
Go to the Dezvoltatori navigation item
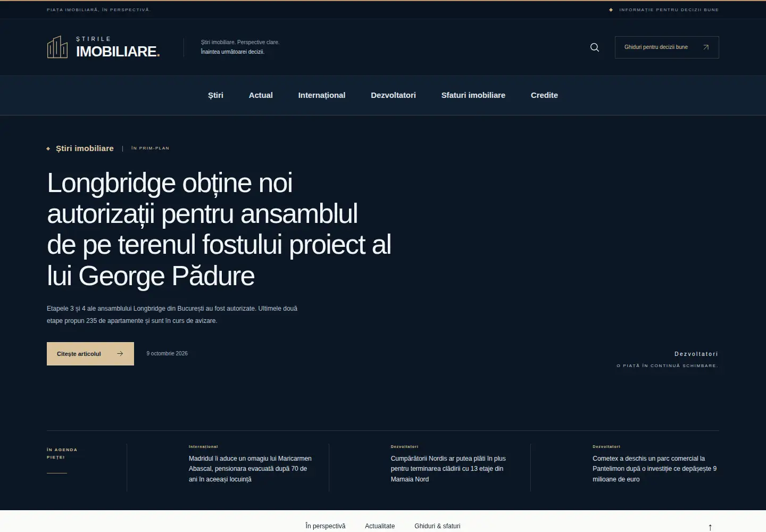point(393,95)
